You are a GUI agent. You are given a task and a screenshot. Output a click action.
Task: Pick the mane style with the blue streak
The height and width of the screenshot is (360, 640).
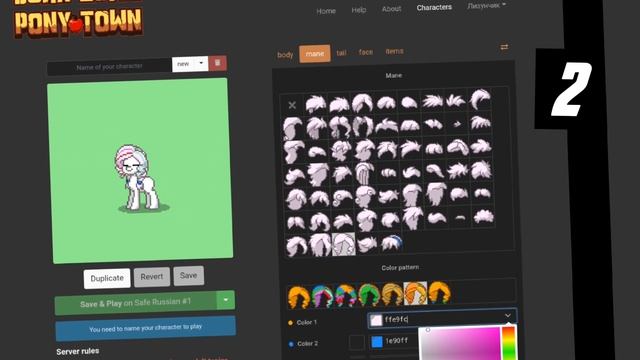[x=391, y=242]
